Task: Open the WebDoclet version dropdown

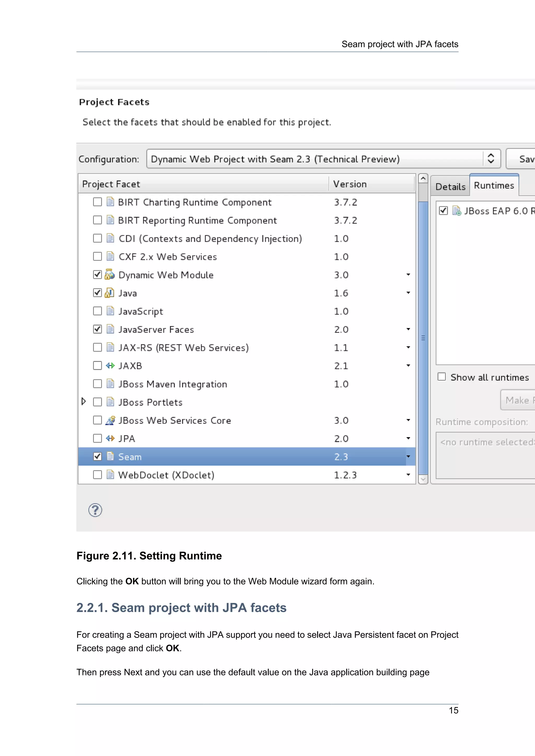Action: point(408,475)
